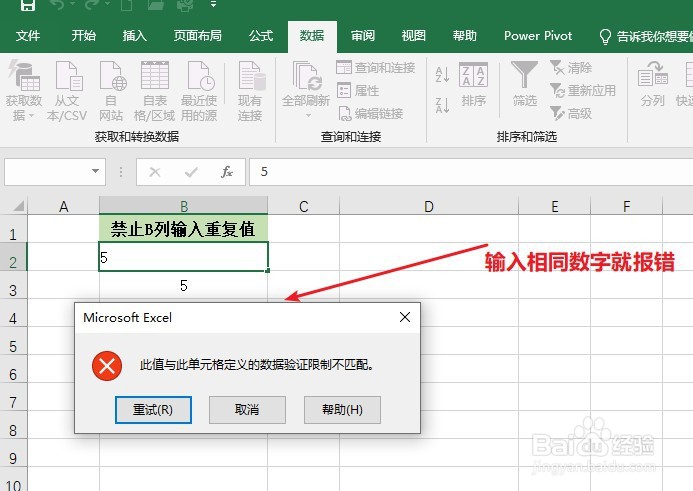Switch to Page Layout (页面布局) tab
This screenshot has width=693, height=491.
[x=198, y=36]
